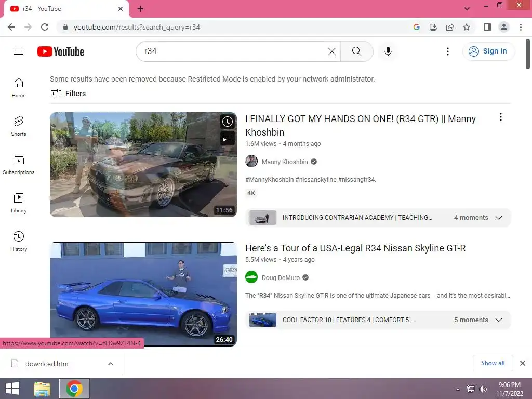Click the YouTube logo

coord(61,51)
